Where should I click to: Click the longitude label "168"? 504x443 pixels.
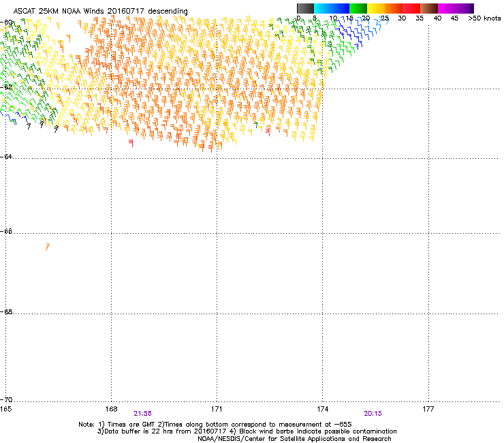click(111, 409)
